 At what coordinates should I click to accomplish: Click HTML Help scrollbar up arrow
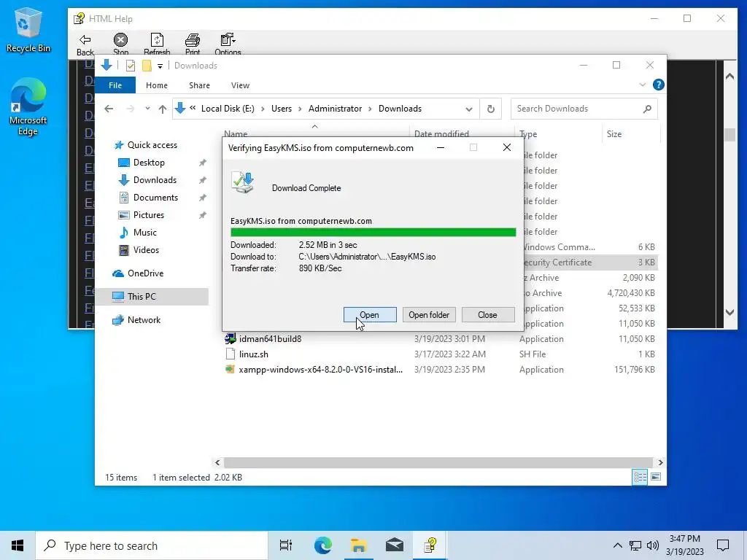pyautogui.click(x=729, y=76)
